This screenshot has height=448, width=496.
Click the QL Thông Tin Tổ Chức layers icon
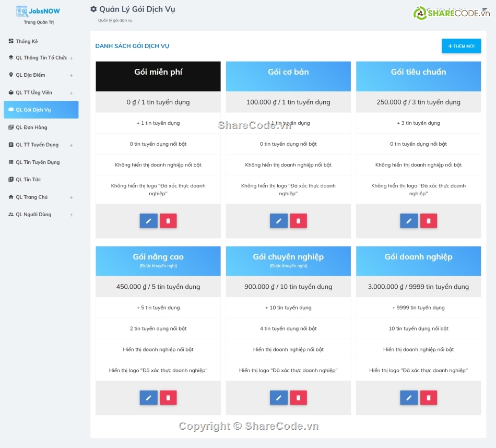[x=11, y=57]
